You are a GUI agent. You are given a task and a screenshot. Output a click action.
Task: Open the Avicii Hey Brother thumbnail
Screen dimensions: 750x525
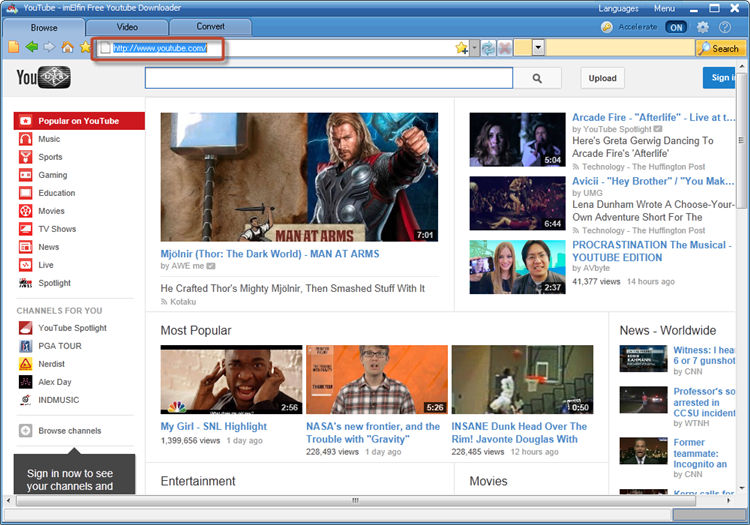pyautogui.click(x=518, y=203)
